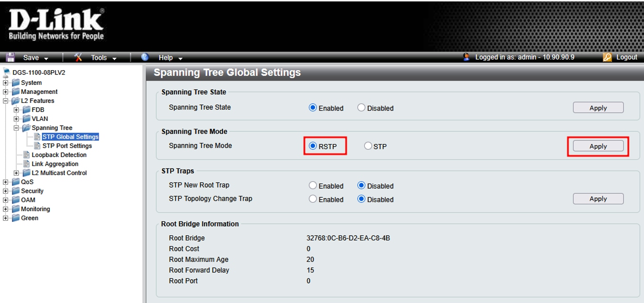The width and height of the screenshot is (644, 303).
Task: Select STP Global Settings in tree
Action: (70, 137)
